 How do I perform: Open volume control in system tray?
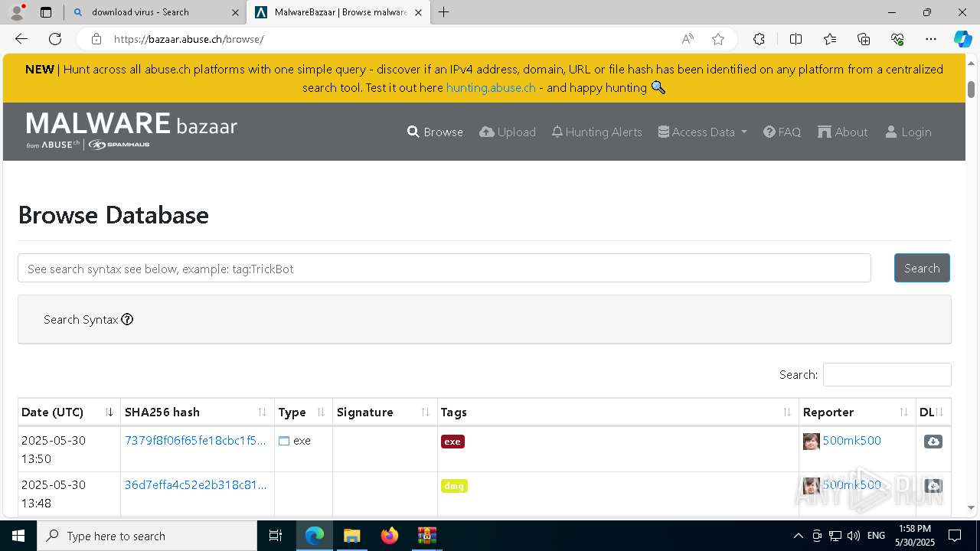pos(853,536)
